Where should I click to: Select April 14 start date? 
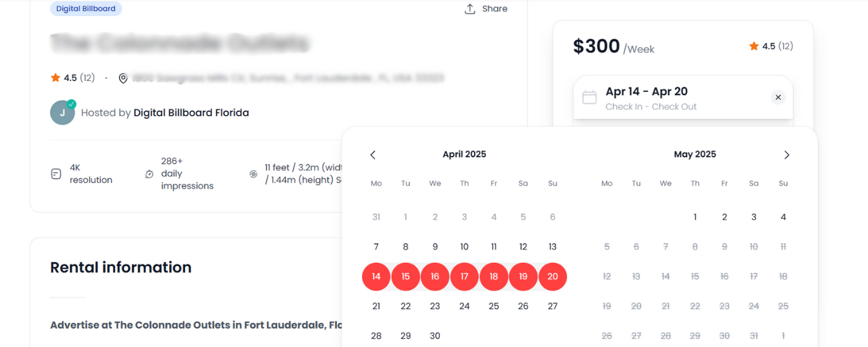click(376, 276)
